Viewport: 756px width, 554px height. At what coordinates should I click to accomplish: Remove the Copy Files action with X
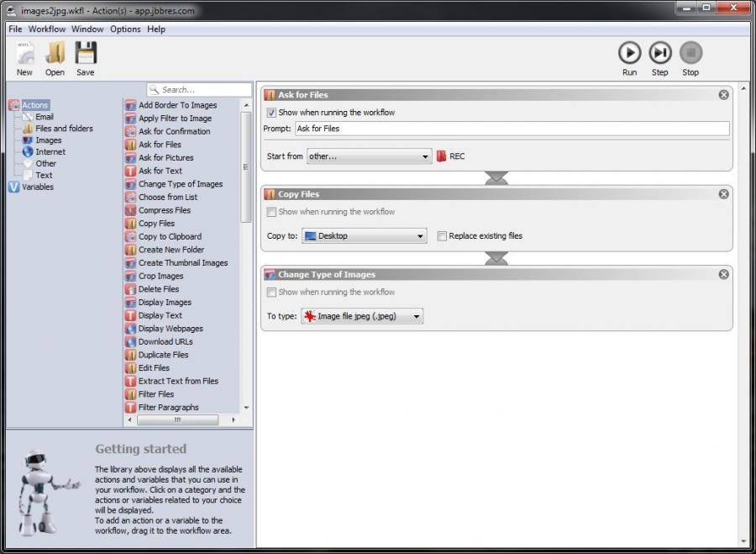coord(723,194)
